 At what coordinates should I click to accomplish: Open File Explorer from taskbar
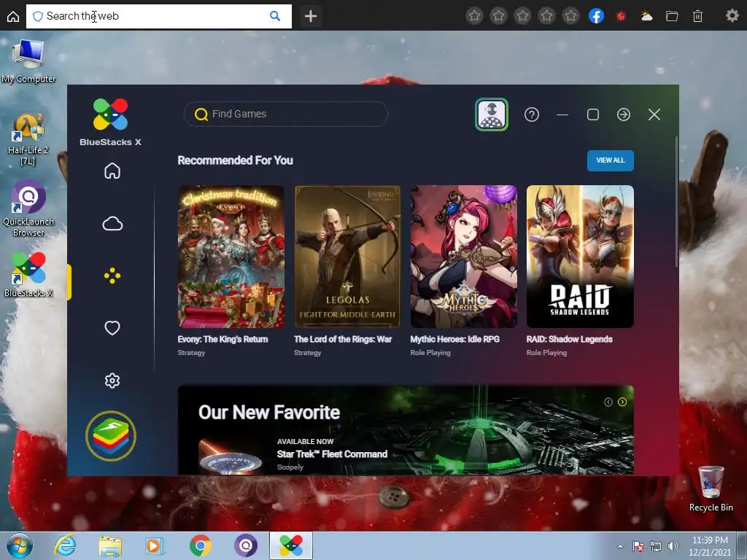[110, 545]
